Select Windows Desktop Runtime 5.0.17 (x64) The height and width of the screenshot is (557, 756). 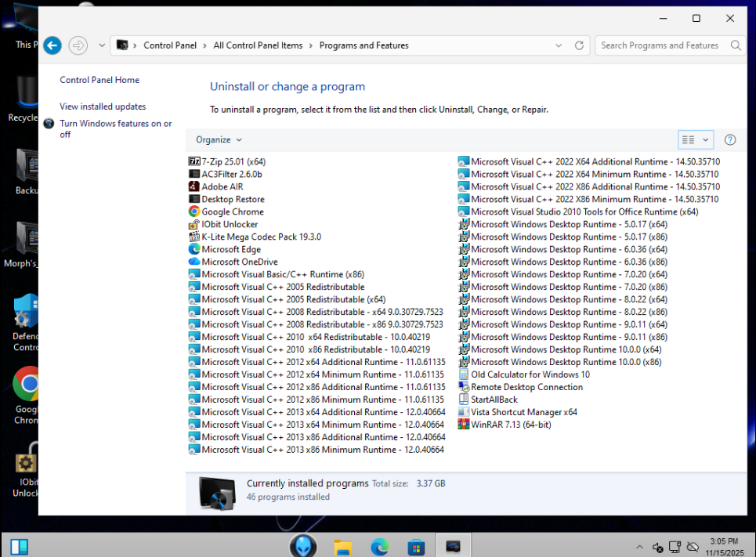tap(562, 225)
